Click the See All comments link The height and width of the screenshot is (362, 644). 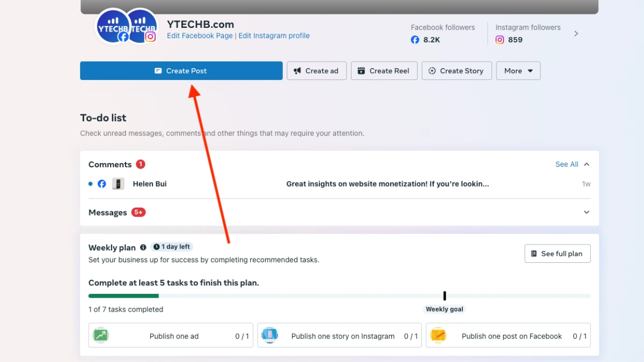567,164
